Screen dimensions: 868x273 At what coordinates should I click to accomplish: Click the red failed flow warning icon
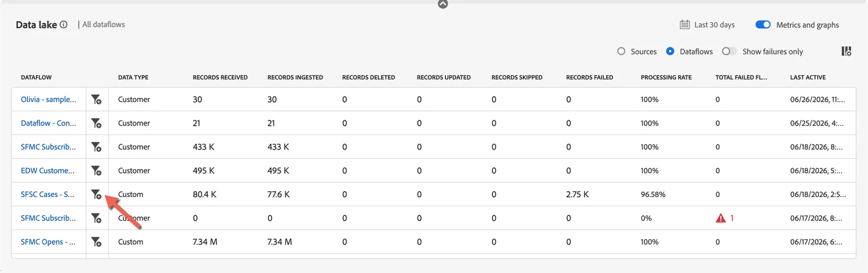(x=720, y=219)
